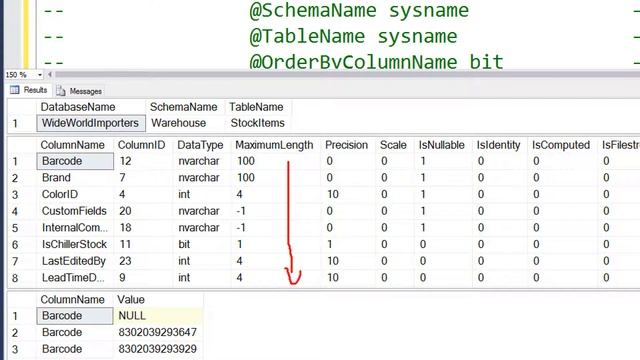The width and height of the screenshot is (640, 360).
Task: Open the 150 % zoom dropdown
Action: (39, 75)
